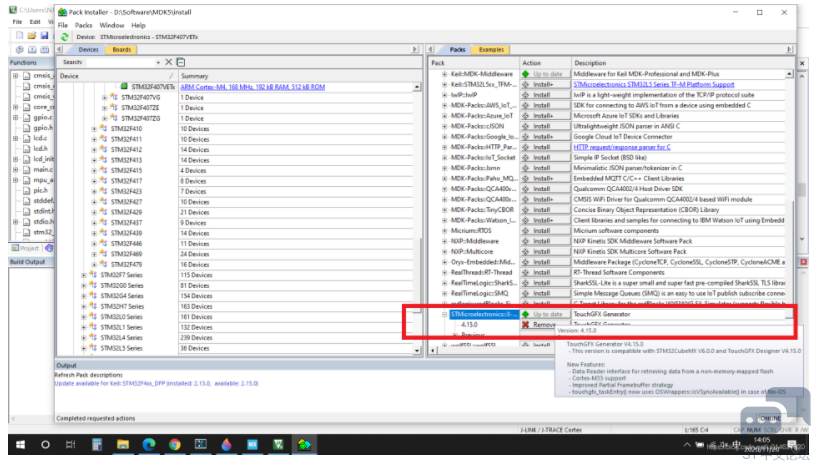Click the HTTP request/response parser link
The height and width of the screenshot is (470, 819).
pyautogui.click(x=622, y=147)
